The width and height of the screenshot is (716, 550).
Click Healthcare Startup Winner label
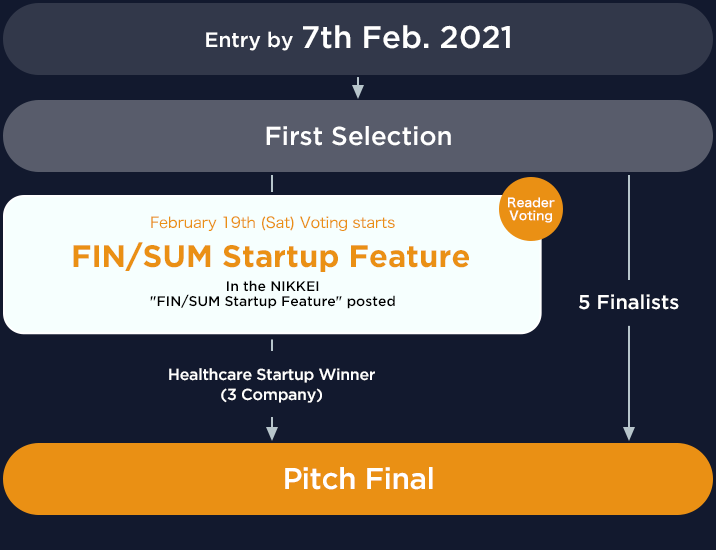point(272,375)
